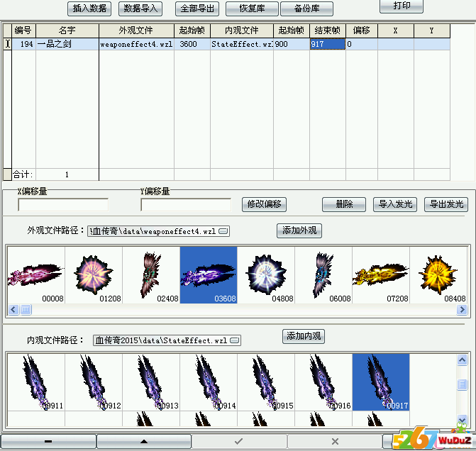Click the 内观文件路径 path field
Viewport: 476px width, 451px height.
pos(167,340)
